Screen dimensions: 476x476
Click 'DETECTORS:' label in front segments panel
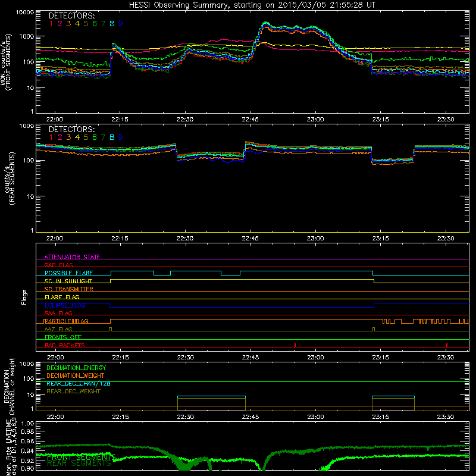pyautogui.click(x=71, y=15)
